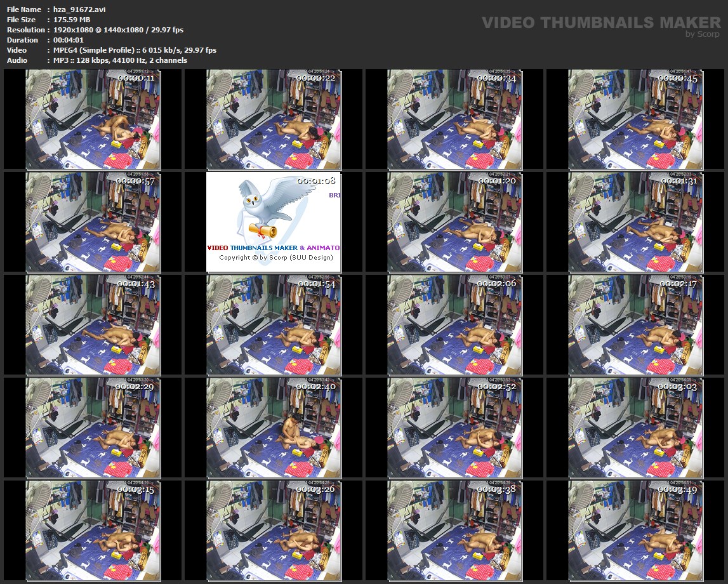Screen dimensions: 728x584
Task: Open the thumbnail stamped 00:00:22
Action: [274, 119]
